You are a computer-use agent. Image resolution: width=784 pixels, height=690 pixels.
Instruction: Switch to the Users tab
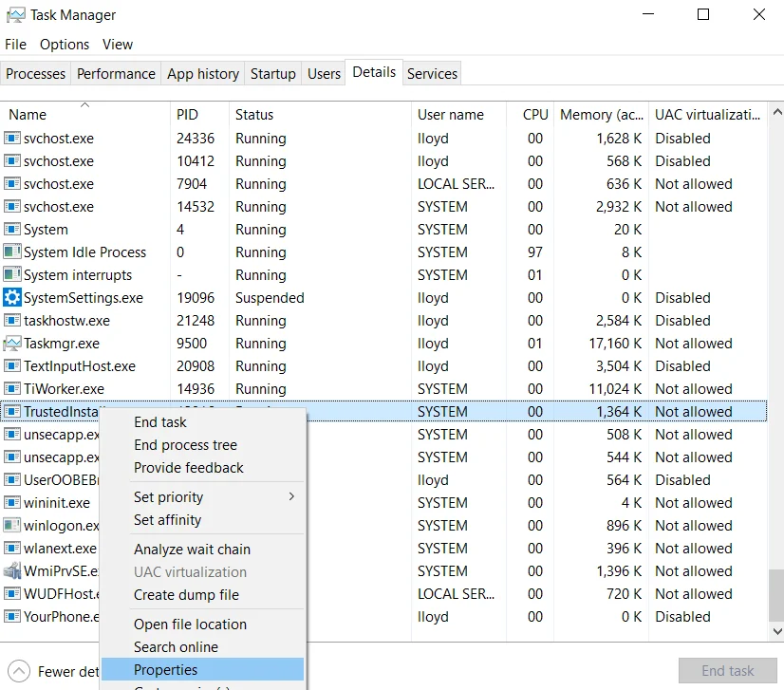(324, 73)
